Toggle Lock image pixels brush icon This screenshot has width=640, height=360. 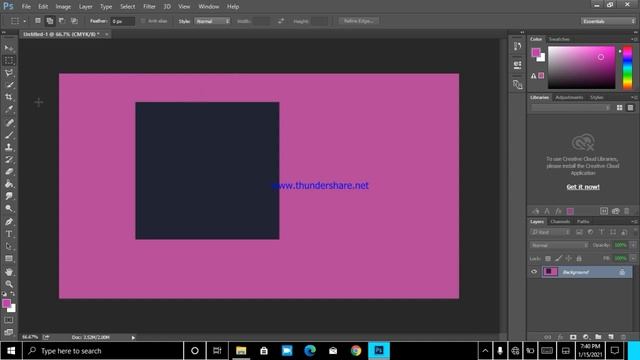(558, 258)
